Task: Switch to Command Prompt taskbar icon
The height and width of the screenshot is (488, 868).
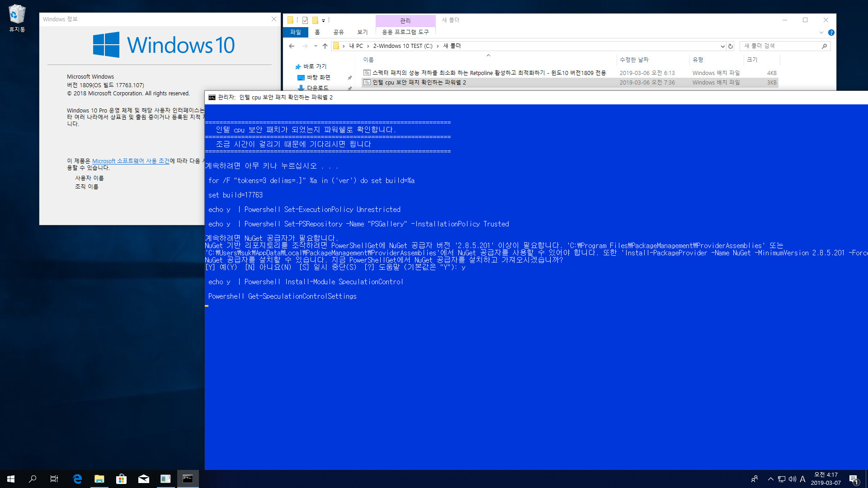Action: click(x=188, y=479)
